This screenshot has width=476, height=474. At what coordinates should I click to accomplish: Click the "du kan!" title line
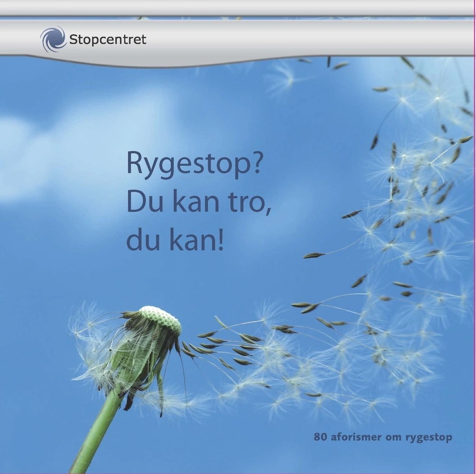[175, 240]
